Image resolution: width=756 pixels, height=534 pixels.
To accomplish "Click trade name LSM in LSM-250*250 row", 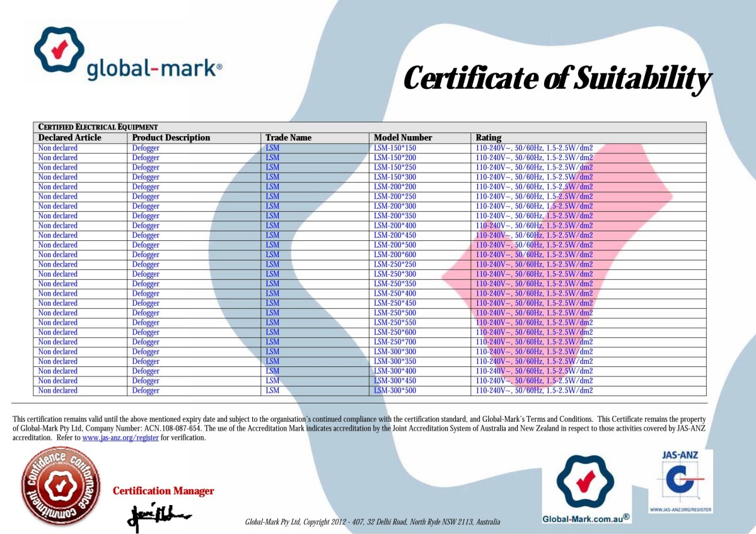I will 272,264.
